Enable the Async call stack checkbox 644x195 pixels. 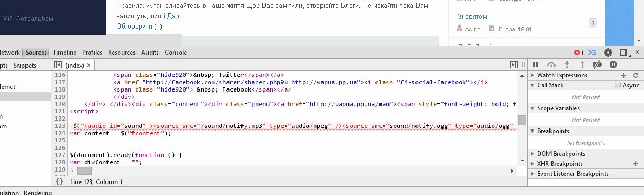point(618,85)
